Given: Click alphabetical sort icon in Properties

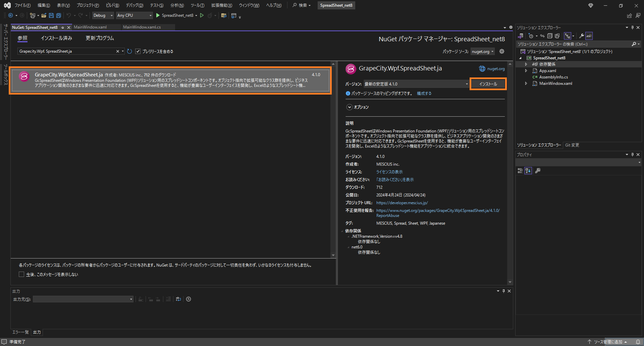Looking at the screenshot, I should coord(528,171).
